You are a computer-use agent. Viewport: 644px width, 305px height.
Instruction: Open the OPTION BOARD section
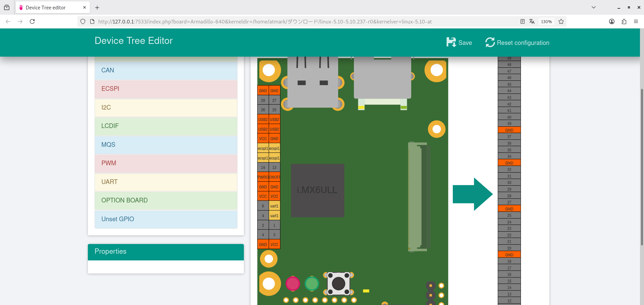click(166, 200)
